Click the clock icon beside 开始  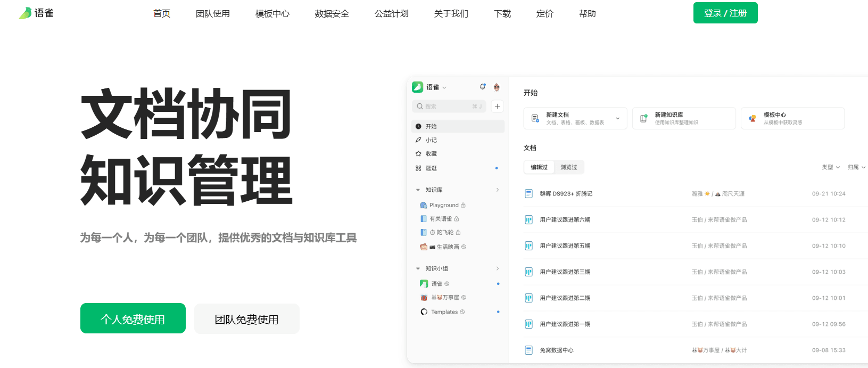click(418, 126)
